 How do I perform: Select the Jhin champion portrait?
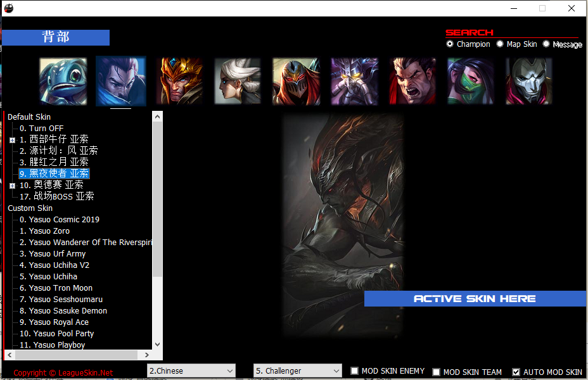pyautogui.click(x=528, y=81)
